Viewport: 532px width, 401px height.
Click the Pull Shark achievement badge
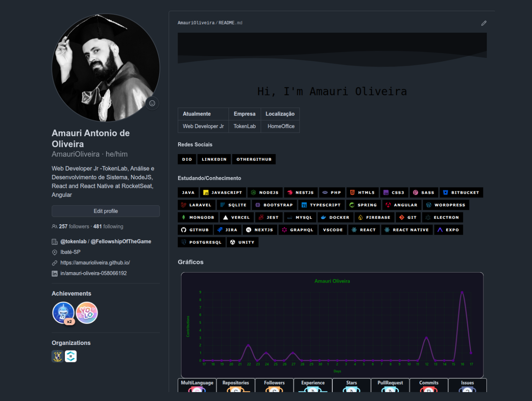(63, 313)
